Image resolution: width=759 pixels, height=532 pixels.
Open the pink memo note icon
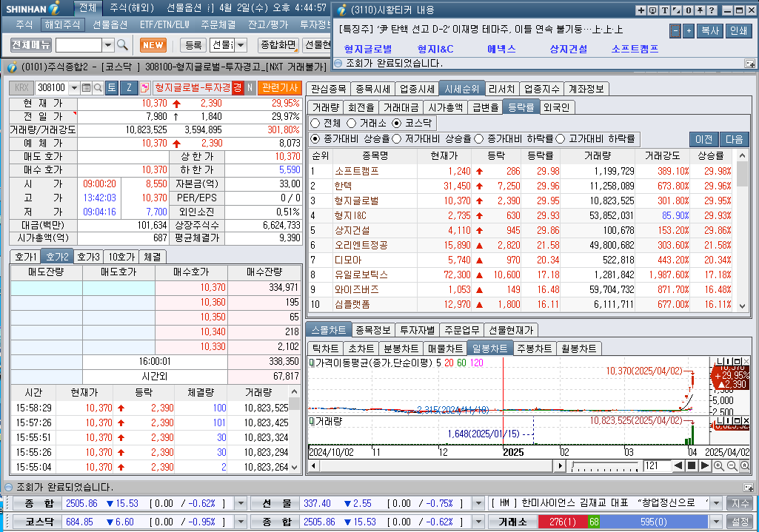point(144,87)
